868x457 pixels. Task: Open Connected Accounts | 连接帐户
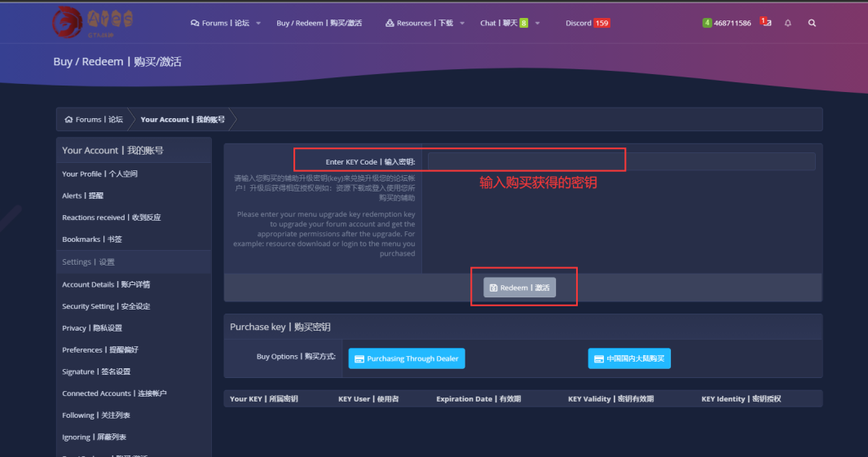coord(114,393)
